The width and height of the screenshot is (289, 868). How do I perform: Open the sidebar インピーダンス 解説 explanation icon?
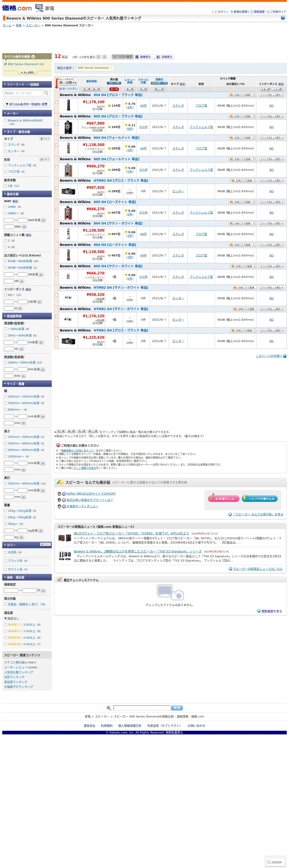click(28, 289)
